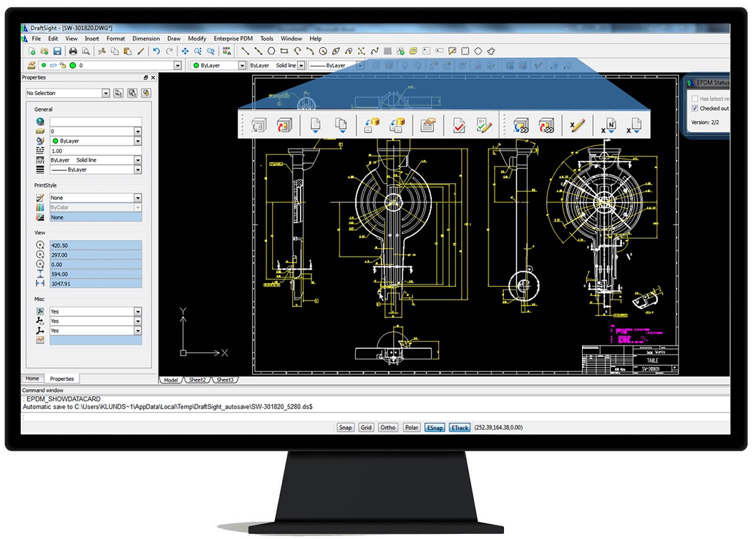The height and width of the screenshot is (539, 756).
Task: Select the Polygon draw tool
Action: (x=271, y=51)
